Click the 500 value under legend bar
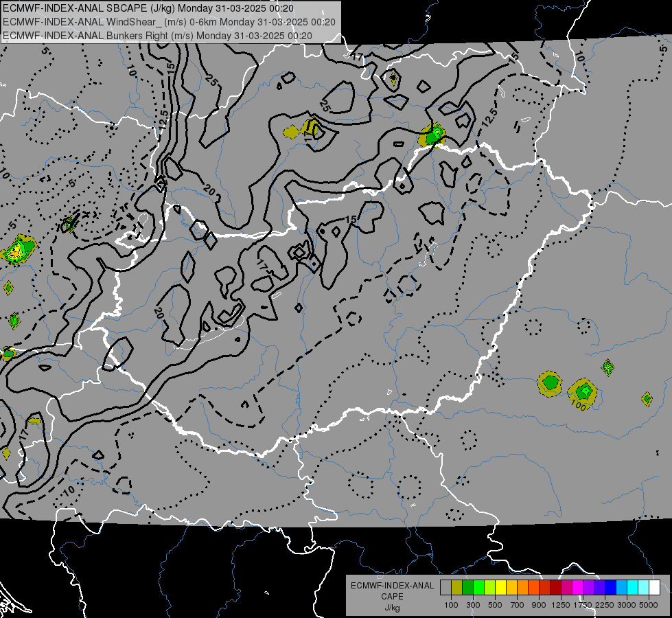672x618 pixels. click(x=496, y=605)
